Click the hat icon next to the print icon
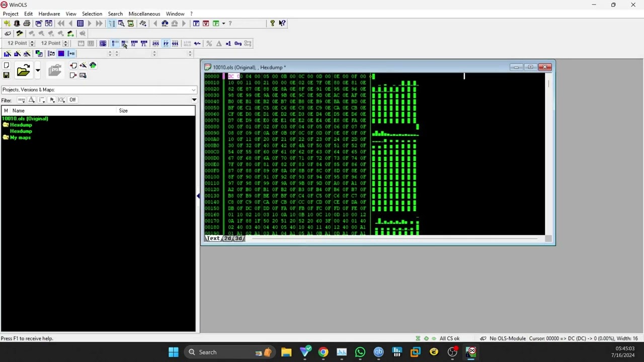The width and height of the screenshot is (644, 362). click(17, 23)
